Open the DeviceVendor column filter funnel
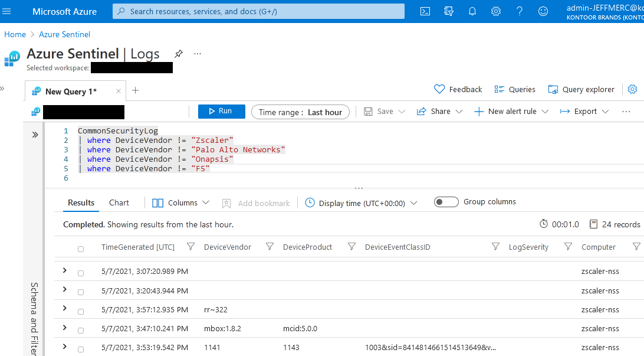The image size is (644, 356). pos(270,247)
